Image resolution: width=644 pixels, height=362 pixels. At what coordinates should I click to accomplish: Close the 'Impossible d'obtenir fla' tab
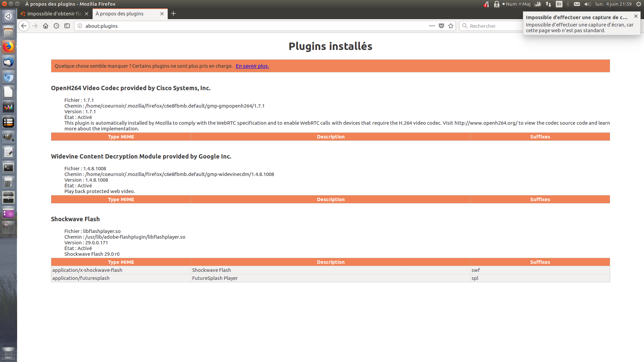pos(87,14)
